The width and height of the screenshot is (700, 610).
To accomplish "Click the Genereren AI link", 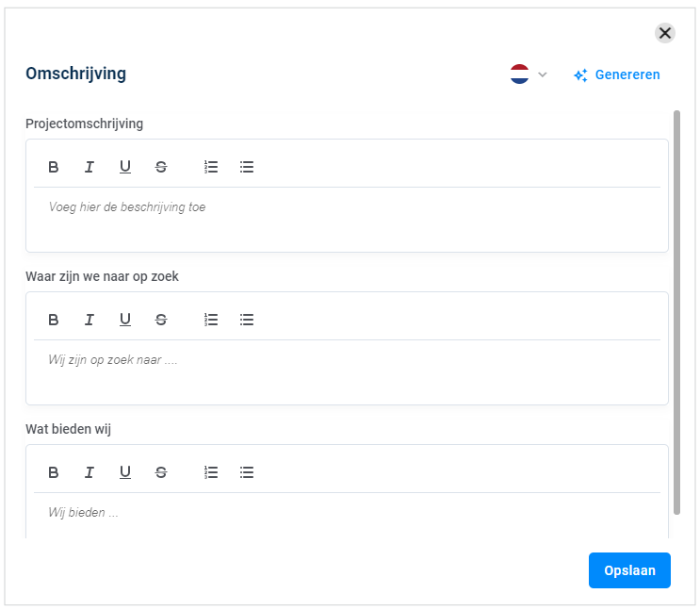I will pos(617,74).
